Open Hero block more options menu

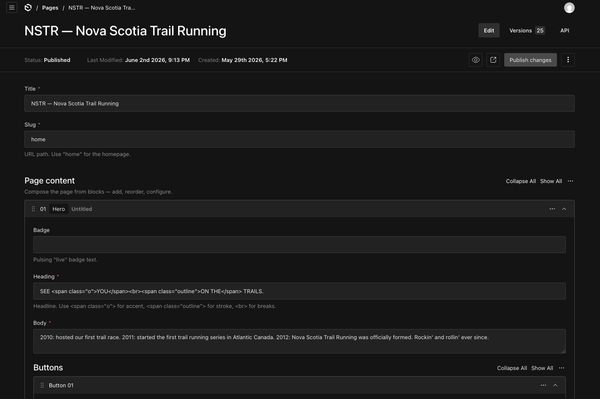click(552, 209)
